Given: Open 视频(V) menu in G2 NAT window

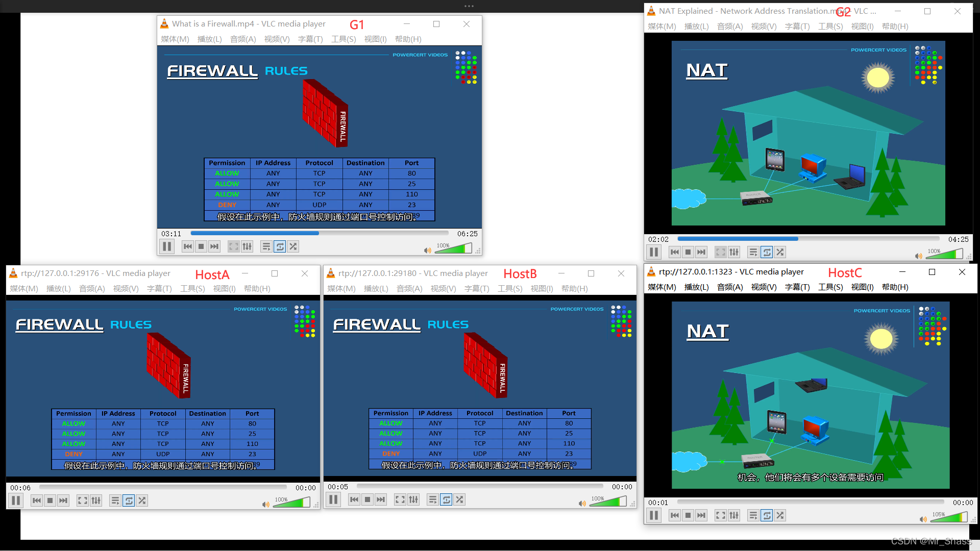Looking at the screenshot, I should click(764, 27).
